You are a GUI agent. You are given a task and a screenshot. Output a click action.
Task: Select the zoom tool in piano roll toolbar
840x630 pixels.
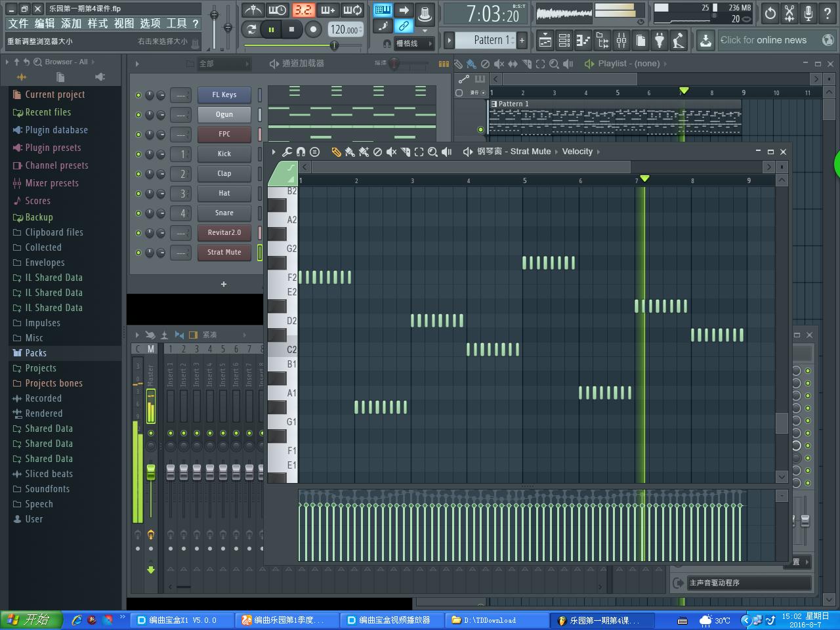click(x=432, y=152)
